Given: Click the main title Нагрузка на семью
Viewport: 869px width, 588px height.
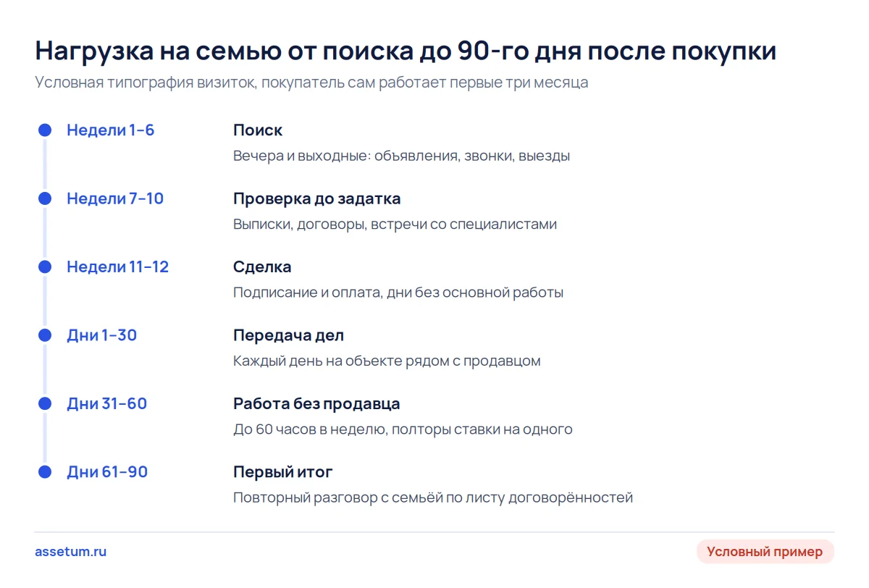Looking at the screenshot, I should coord(406,51).
